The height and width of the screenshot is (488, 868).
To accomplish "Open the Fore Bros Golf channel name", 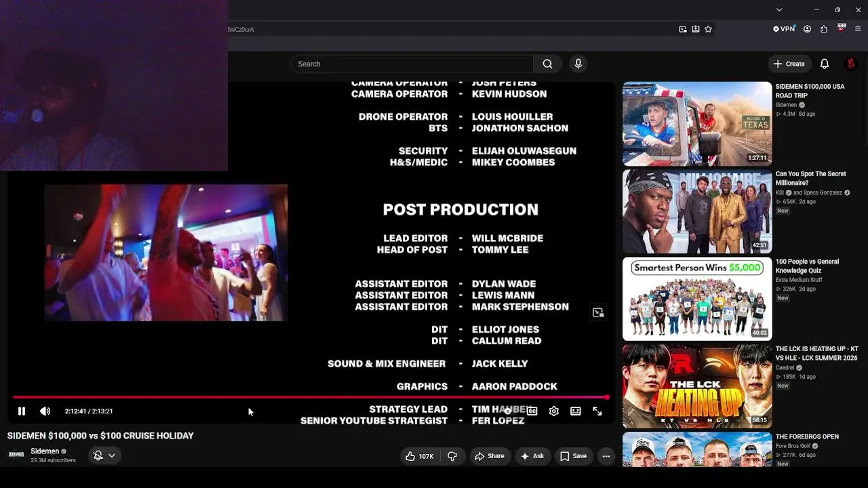I will (793, 446).
